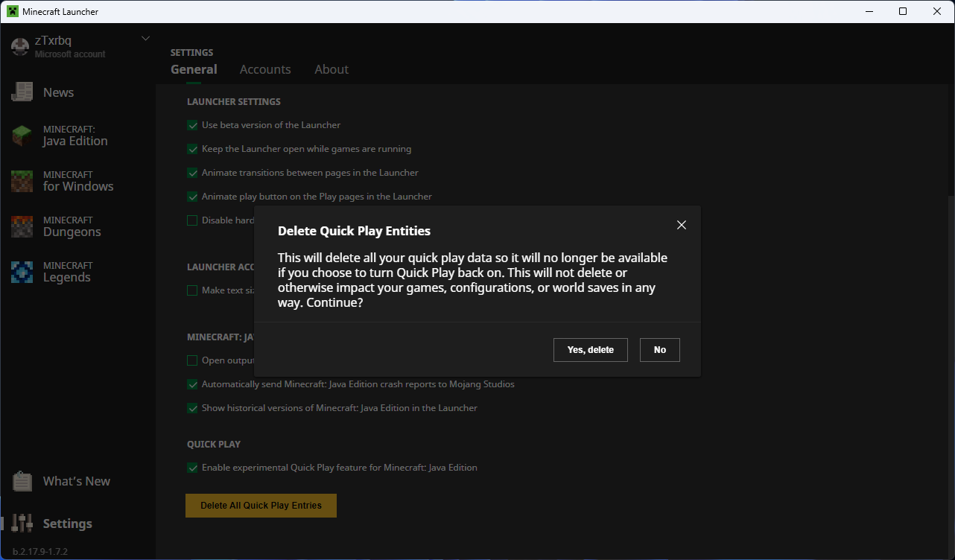Choose Minecraft Legends icon in sidebar
Image resolution: width=955 pixels, height=560 pixels.
(22, 272)
